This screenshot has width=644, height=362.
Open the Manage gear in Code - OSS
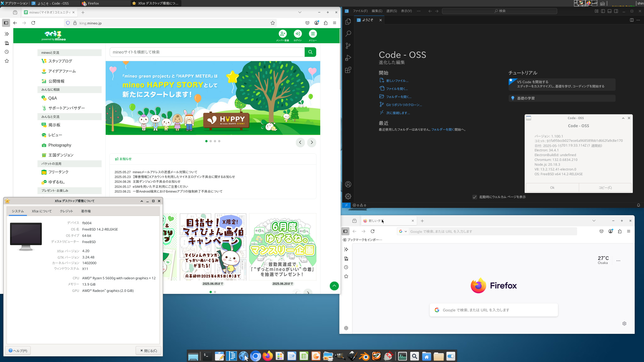pyautogui.click(x=348, y=196)
